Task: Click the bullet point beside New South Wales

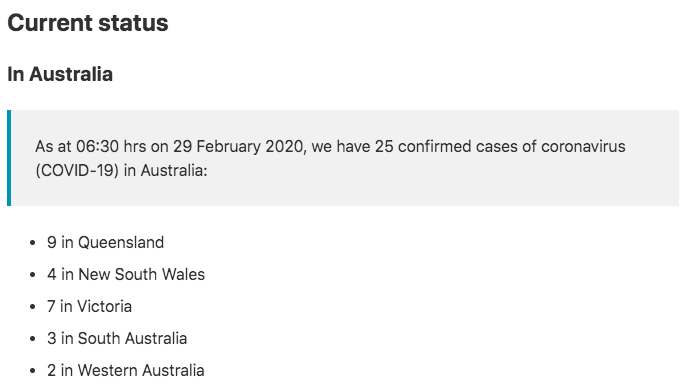Action: pos(32,275)
